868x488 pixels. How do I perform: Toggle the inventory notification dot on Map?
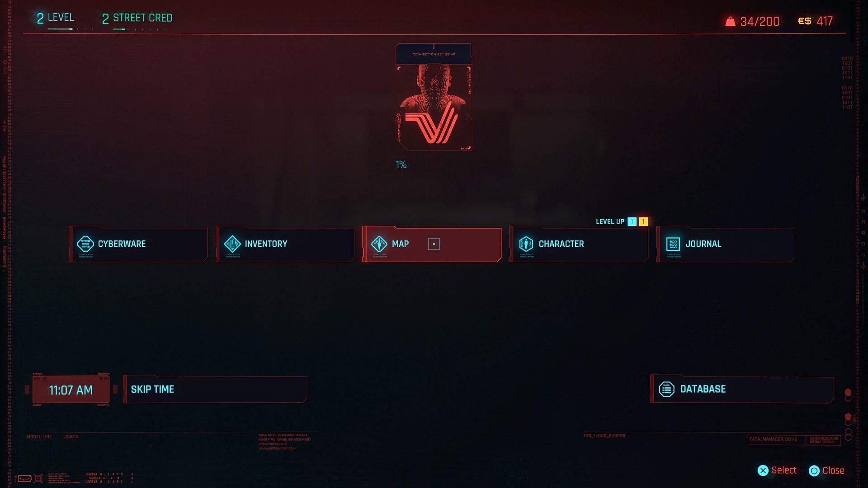click(434, 244)
